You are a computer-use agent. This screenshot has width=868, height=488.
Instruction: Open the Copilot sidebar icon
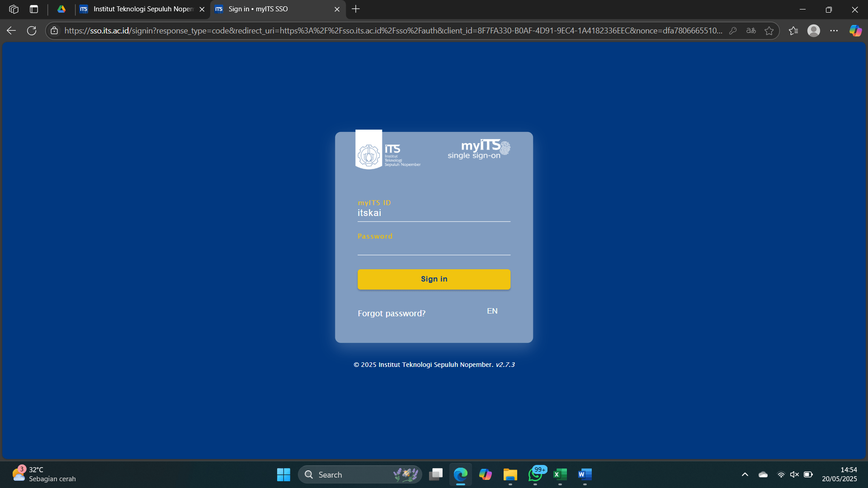[x=855, y=31]
